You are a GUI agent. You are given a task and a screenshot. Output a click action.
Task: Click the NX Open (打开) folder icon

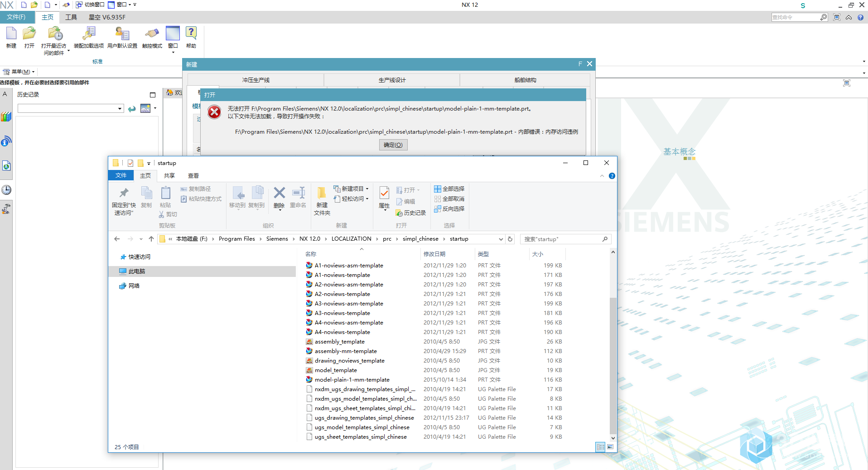pyautogui.click(x=29, y=34)
